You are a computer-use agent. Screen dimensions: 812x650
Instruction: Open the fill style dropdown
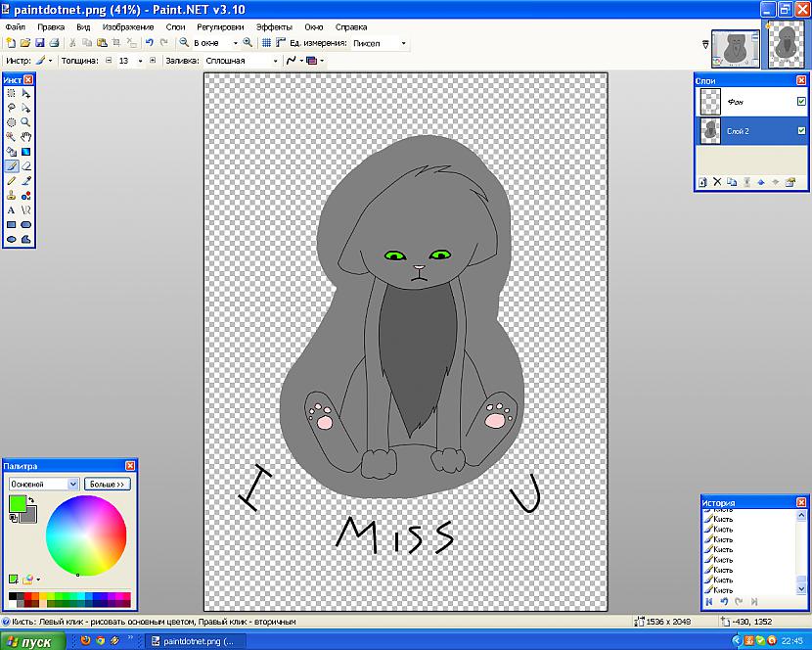pyautogui.click(x=275, y=61)
